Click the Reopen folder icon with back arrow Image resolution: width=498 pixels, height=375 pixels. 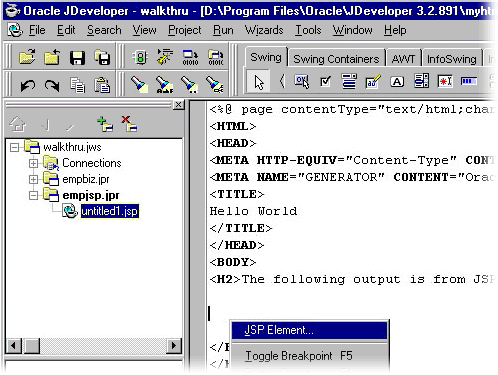[x=52, y=57]
